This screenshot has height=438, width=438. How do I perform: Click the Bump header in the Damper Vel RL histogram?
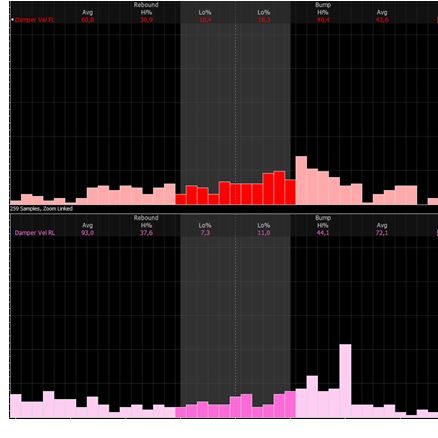pos(323,218)
